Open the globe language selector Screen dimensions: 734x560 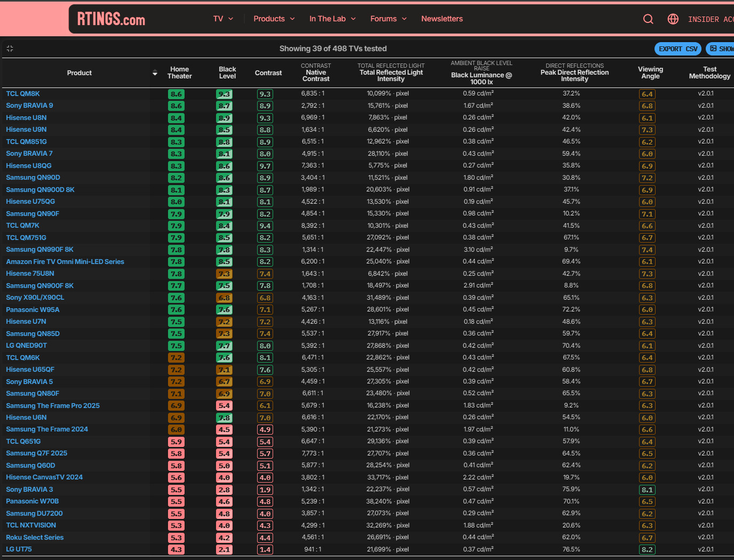673,19
